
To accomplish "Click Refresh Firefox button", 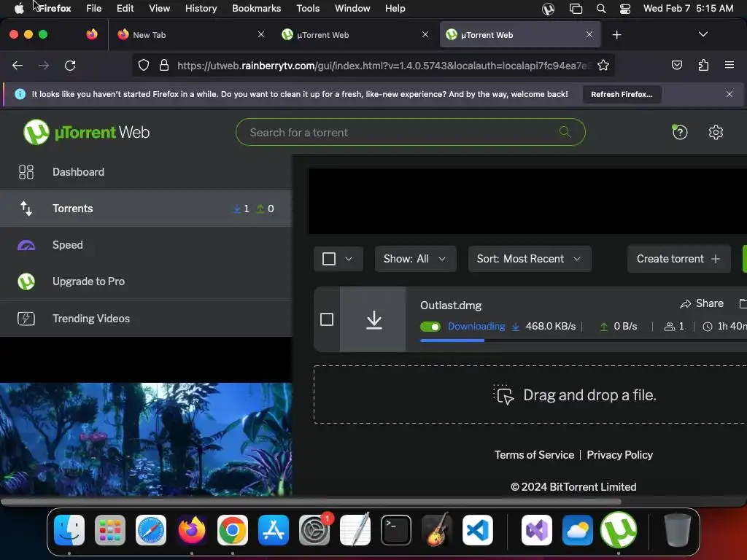I will (622, 94).
